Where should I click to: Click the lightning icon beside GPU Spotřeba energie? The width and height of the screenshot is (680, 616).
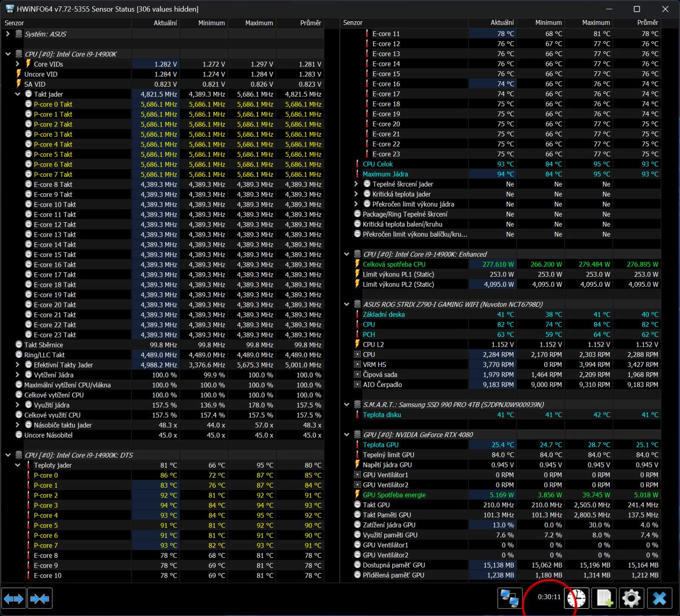(x=357, y=495)
